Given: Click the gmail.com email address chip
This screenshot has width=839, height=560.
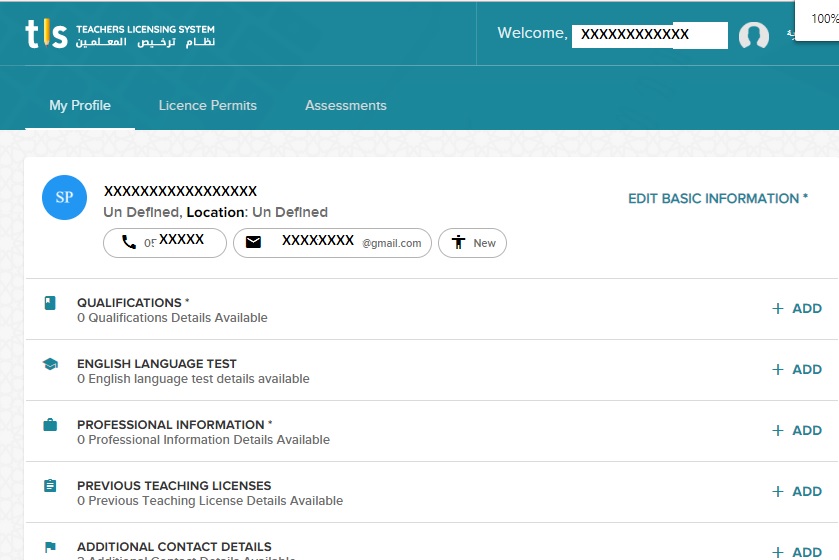Looking at the screenshot, I should pos(332,243).
